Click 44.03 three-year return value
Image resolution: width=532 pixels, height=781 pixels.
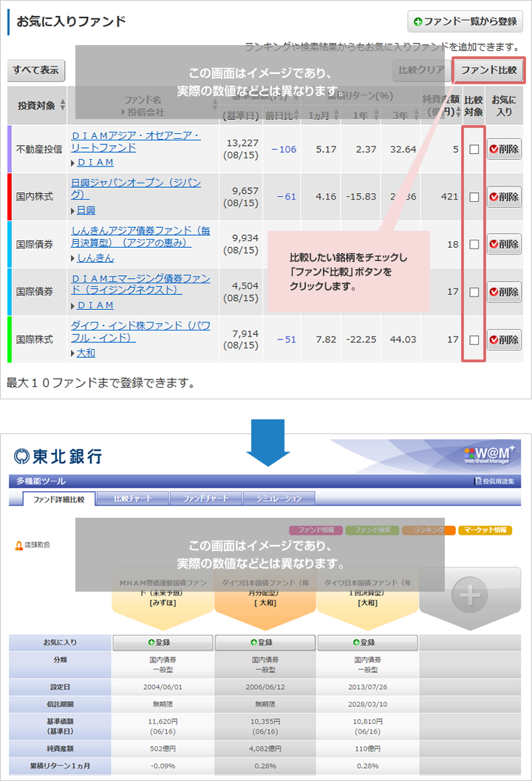(403, 339)
